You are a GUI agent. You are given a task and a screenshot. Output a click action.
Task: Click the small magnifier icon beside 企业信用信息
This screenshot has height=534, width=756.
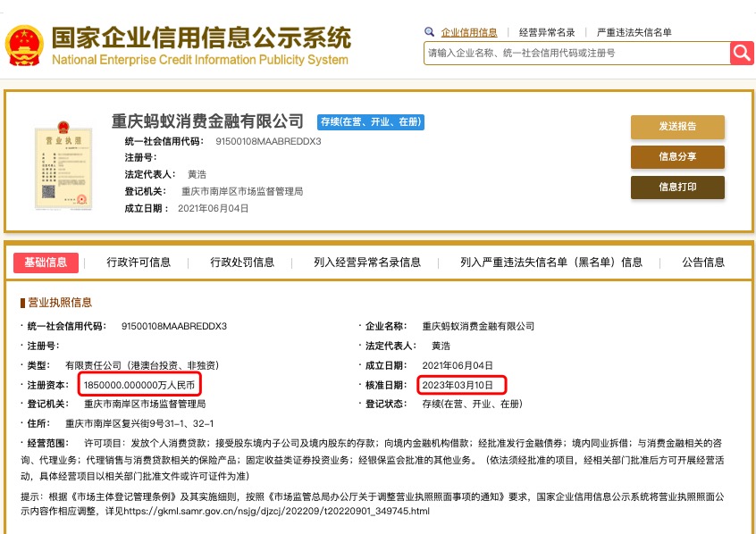click(x=430, y=32)
